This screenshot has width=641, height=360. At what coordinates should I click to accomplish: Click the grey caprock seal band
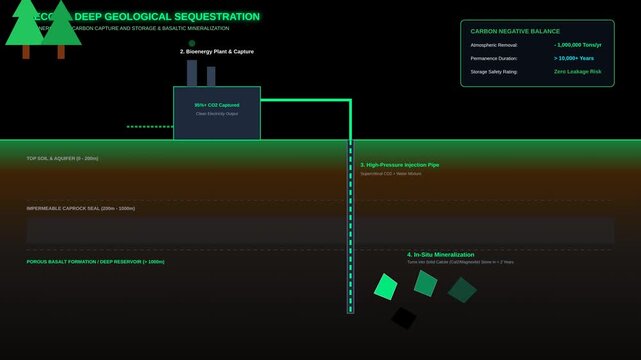point(320,230)
